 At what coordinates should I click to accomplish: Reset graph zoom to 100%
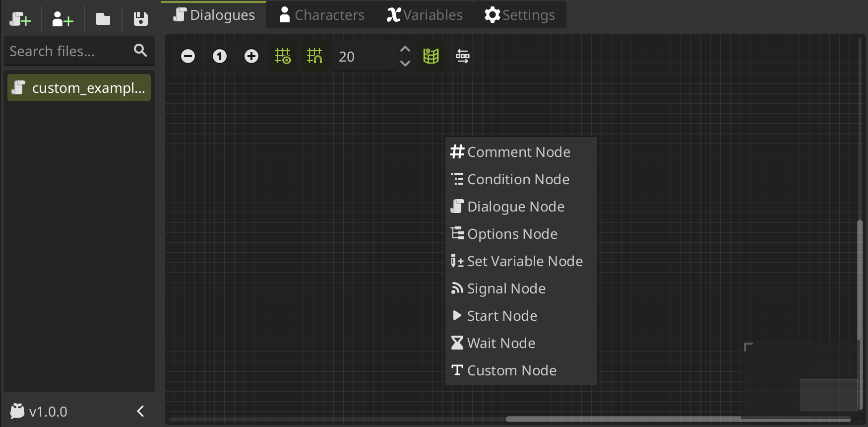220,56
